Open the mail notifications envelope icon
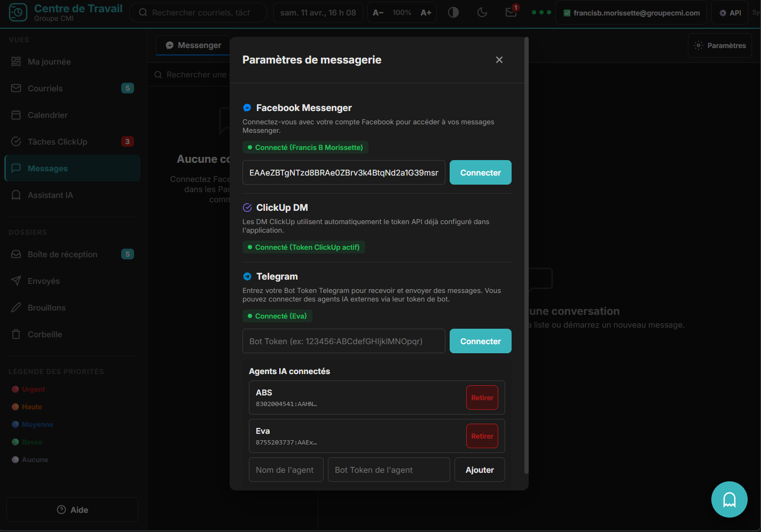This screenshot has height=532, width=761. (511, 12)
